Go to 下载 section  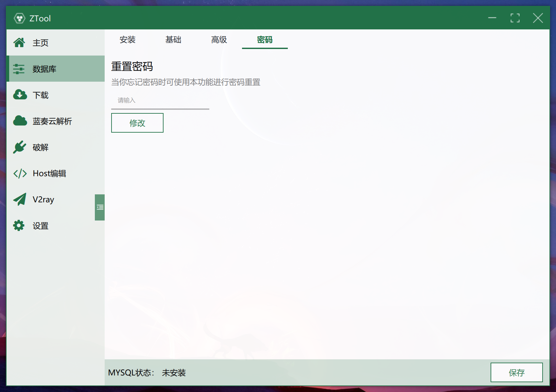(56, 95)
